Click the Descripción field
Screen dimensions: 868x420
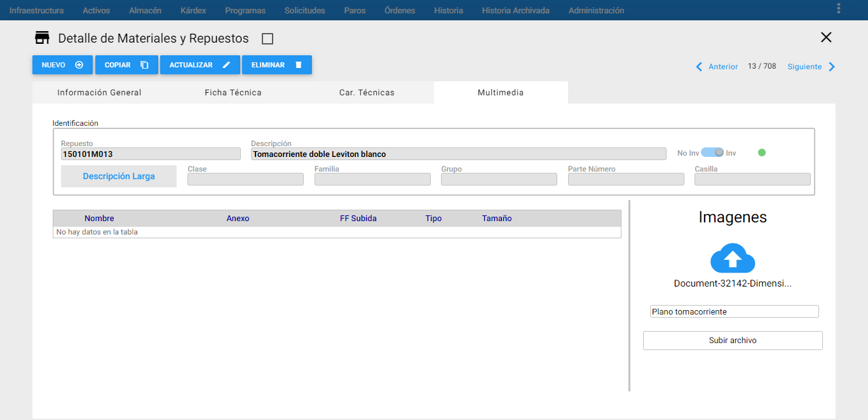click(x=459, y=154)
